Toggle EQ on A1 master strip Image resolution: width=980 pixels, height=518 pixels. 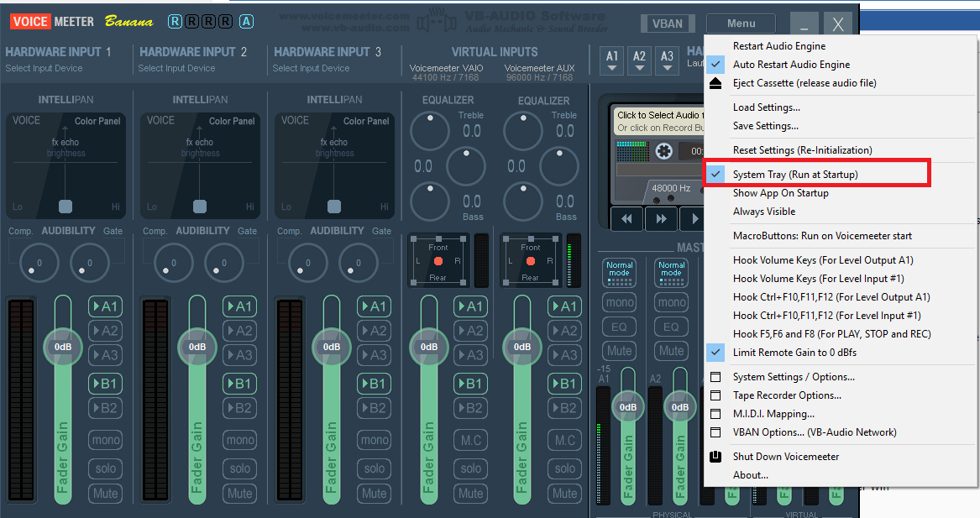(620, 327)
